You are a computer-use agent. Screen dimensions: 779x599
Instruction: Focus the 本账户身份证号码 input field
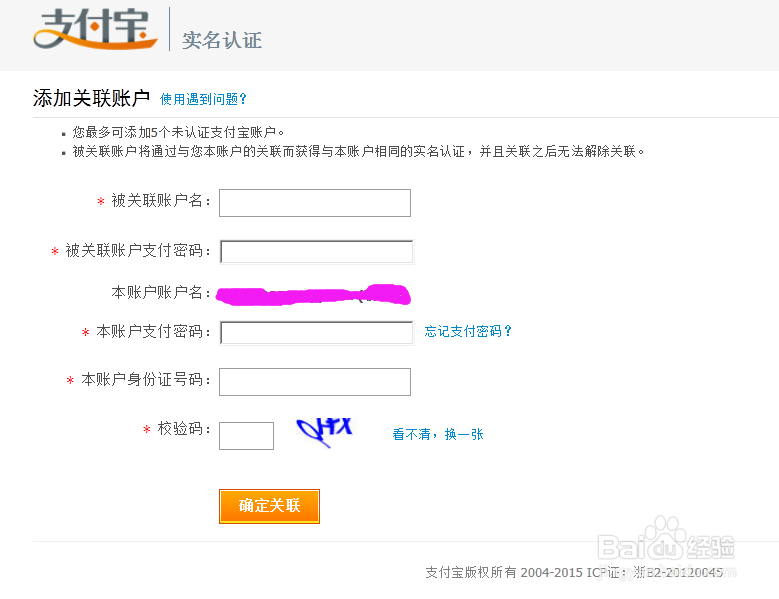[x=315, y=381]
